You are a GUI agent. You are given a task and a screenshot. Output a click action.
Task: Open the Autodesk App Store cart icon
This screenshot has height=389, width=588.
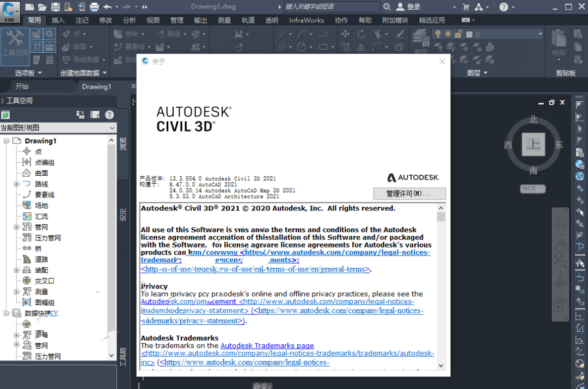coord(465,7)
